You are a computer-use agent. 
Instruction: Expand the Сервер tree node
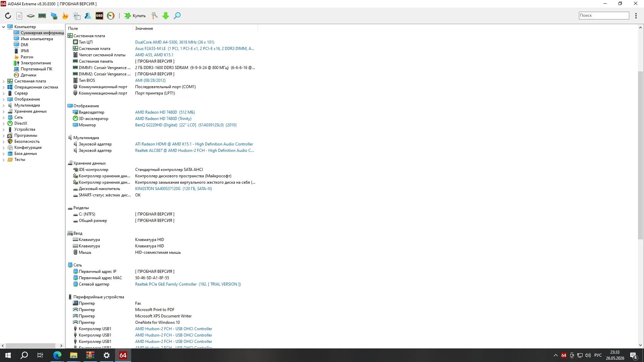(x=3, y=93)
